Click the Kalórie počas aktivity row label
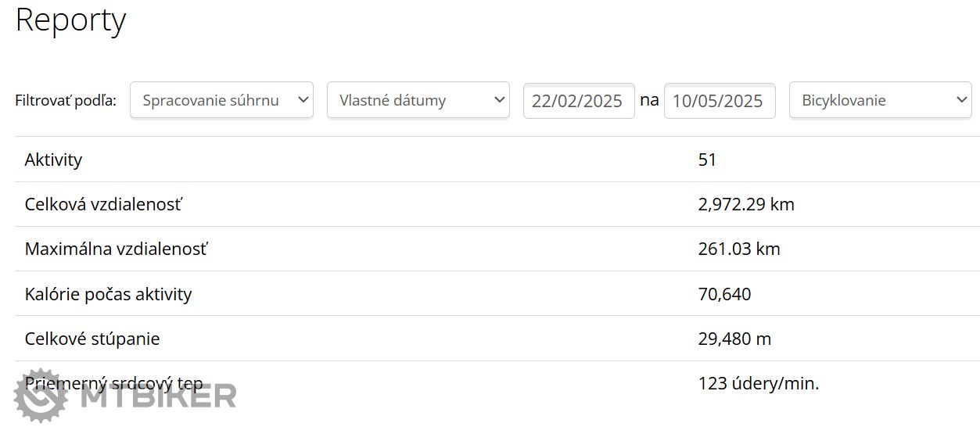Image resolution: width=980 pixels, height=434 pixels. coord(108,294)
